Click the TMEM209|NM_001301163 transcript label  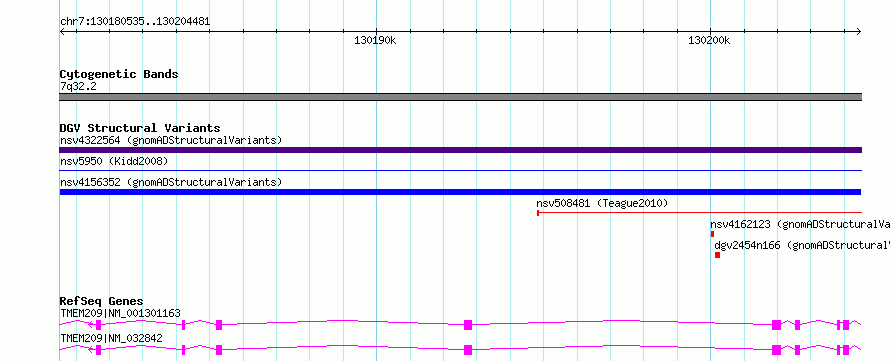[120, 313]
